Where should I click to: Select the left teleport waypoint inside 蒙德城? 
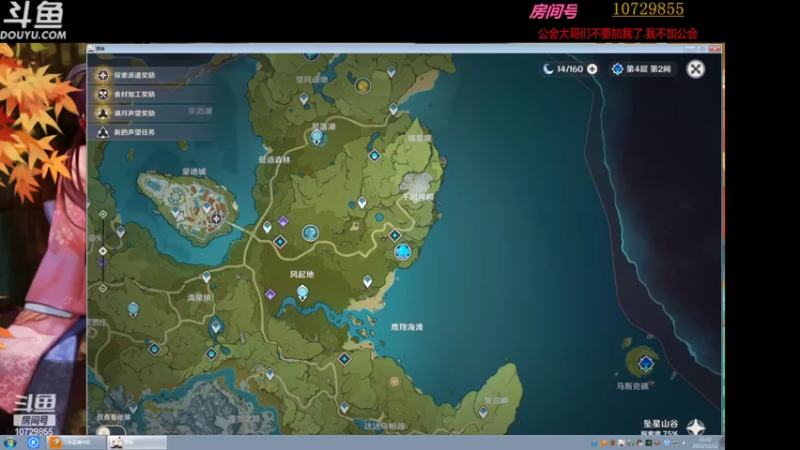(176, 211)
